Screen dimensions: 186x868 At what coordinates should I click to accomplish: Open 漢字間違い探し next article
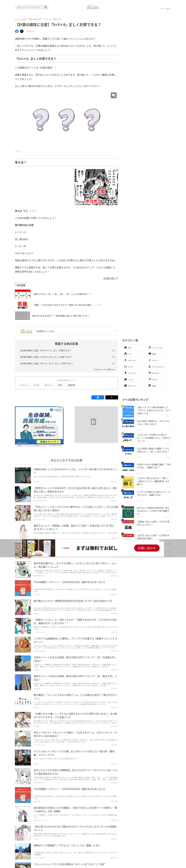(66, 316)
